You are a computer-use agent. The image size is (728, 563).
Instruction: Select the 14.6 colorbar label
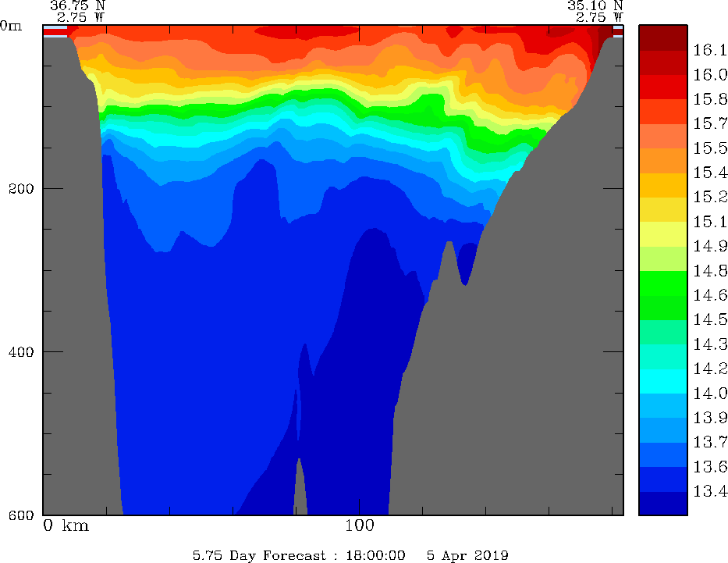[710, 295]
